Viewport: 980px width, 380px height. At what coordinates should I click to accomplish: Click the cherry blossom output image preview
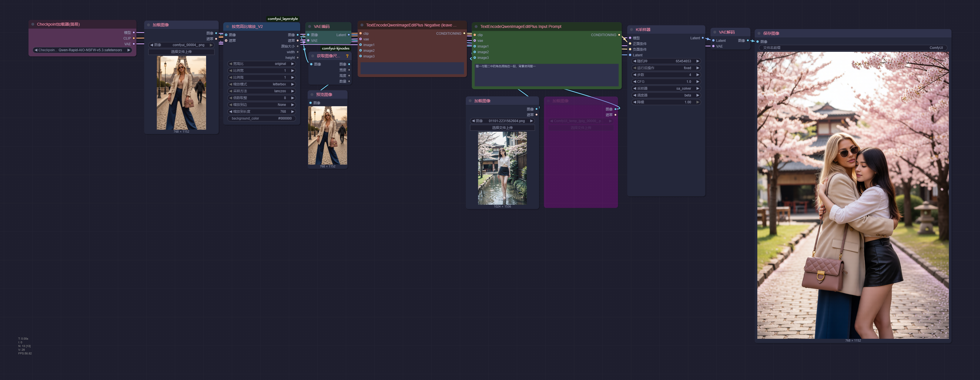tap(853, 195)
